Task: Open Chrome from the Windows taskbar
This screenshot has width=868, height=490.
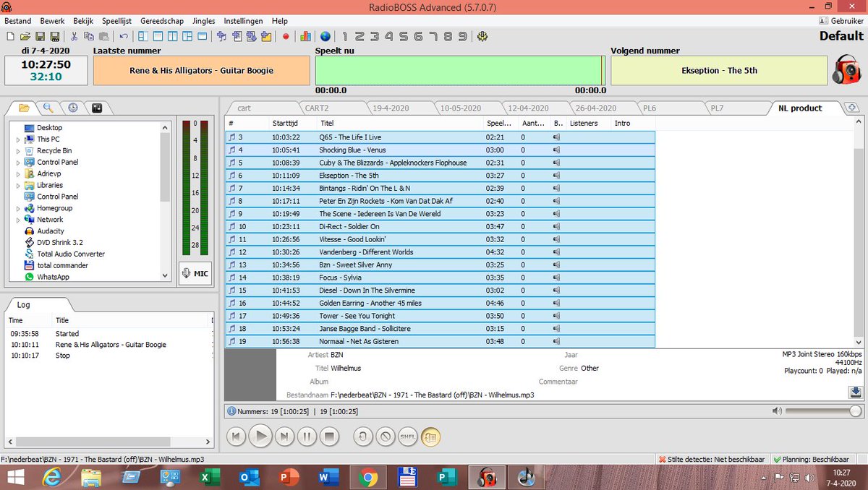Action: coord(367,477)
